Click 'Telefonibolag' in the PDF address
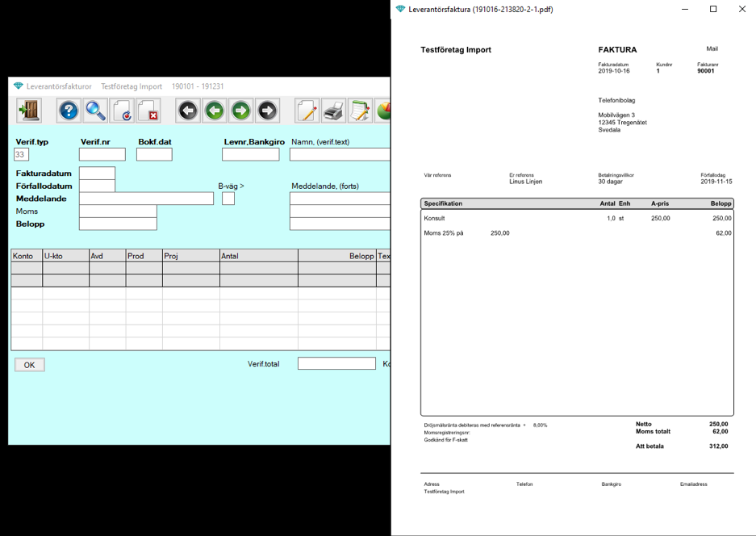Screen dimensions: 756x536 (616, 100)
